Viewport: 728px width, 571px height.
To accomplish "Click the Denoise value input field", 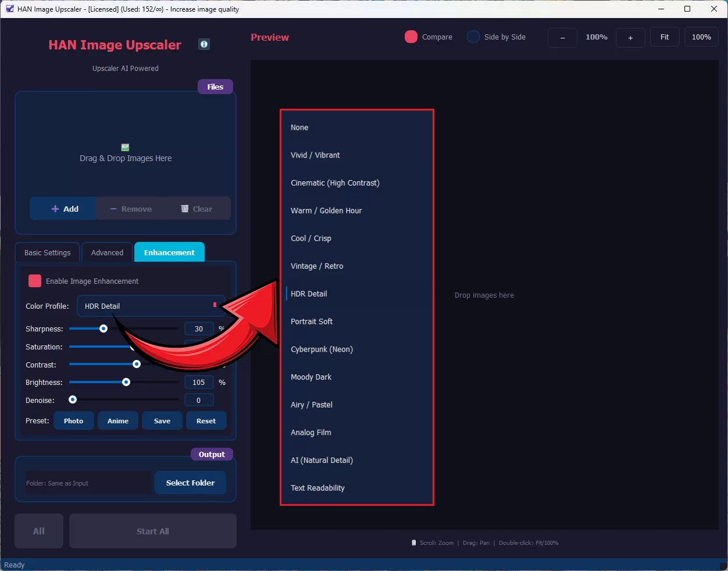I will click(x=198, y=401).
